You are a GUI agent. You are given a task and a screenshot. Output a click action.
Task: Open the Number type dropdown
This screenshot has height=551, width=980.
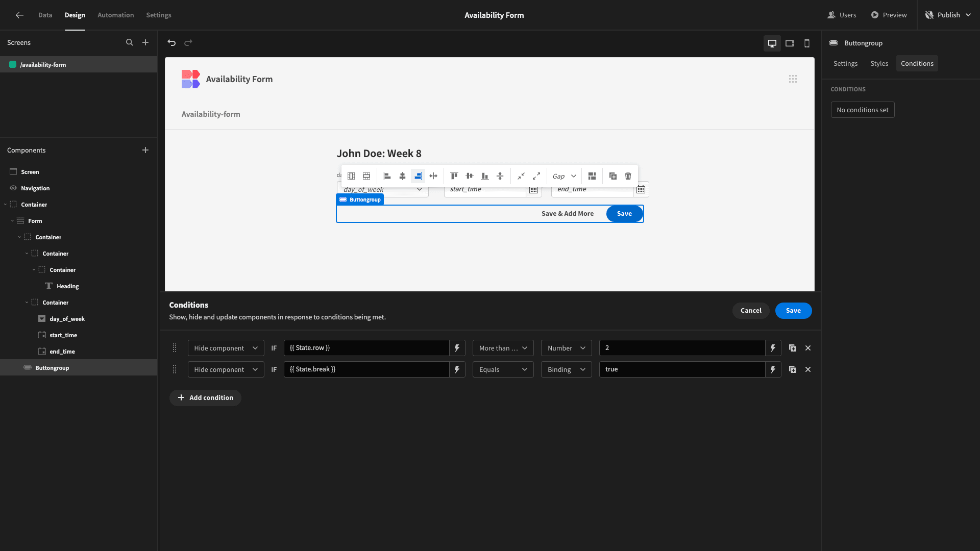point(567,348)
